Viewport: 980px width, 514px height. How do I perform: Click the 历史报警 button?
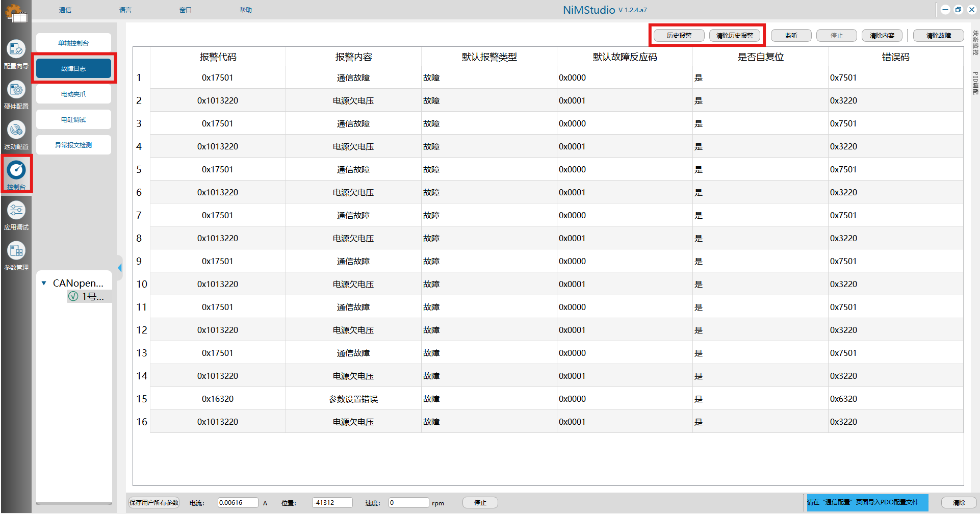click(679, 35)
